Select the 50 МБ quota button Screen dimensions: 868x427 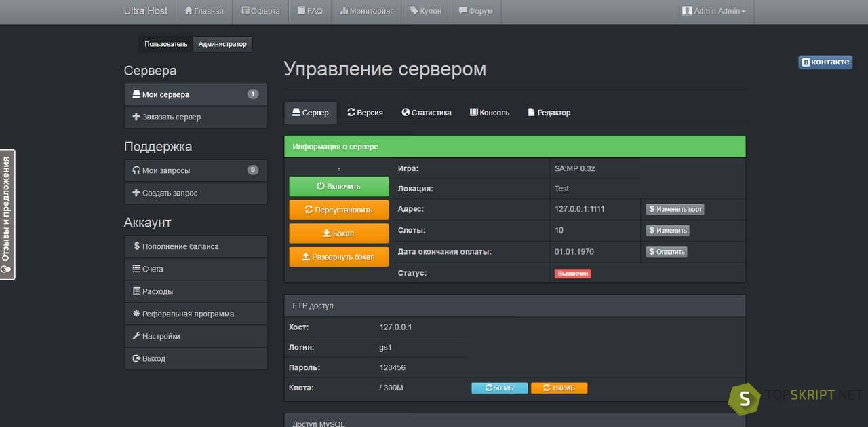point(499,388)
